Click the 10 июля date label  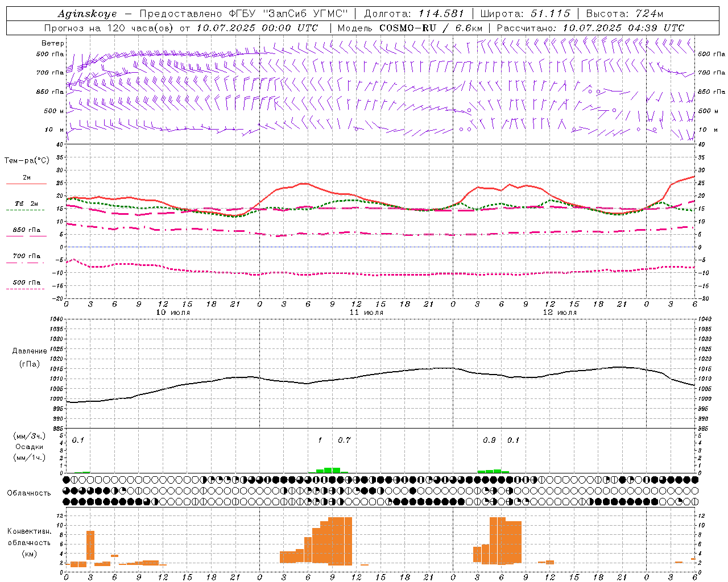point(173,313)
